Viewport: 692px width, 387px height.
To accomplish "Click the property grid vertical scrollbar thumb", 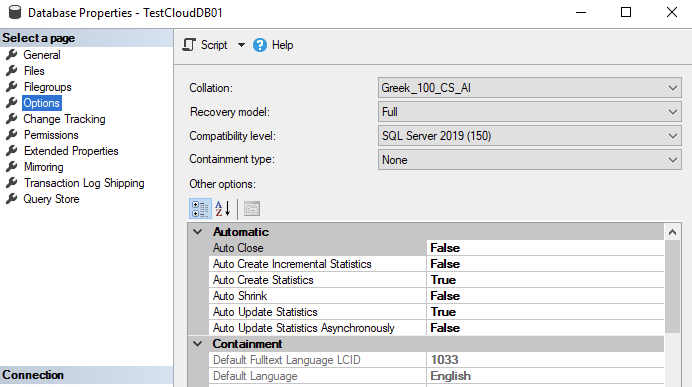I will pyautogui.click(x=672, y=286).
